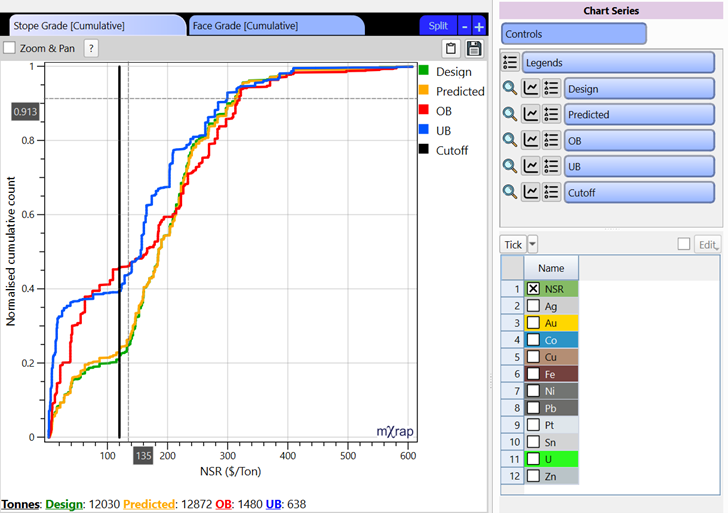Click the question mark help button
The width and height of the screenshot is (728, 513).
(91, 48)
